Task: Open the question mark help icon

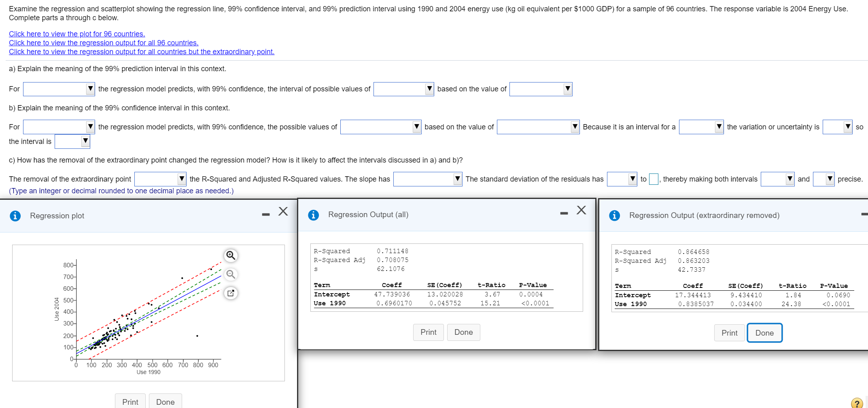Action: (857, 403)
